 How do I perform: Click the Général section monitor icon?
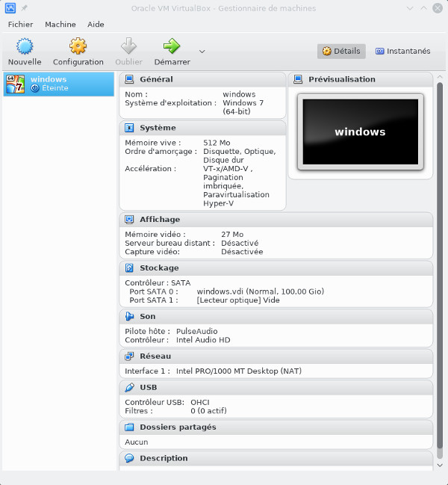tap(129, 79)
